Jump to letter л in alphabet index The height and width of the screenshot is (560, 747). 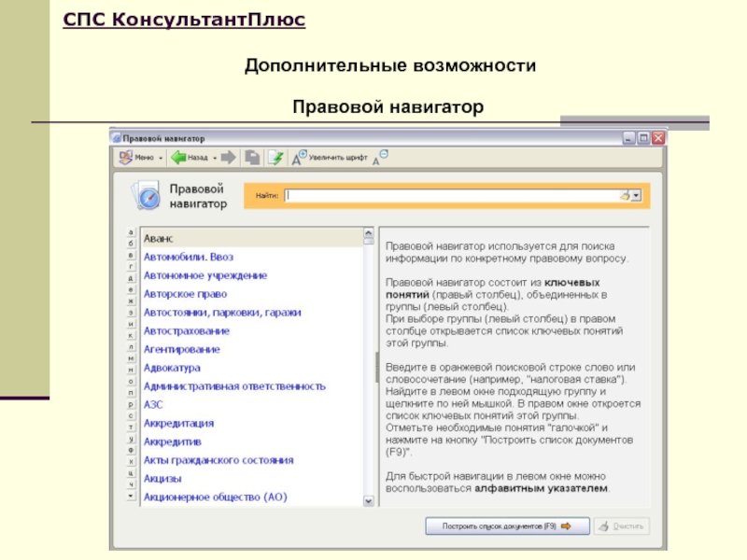[x=131, y=346]
